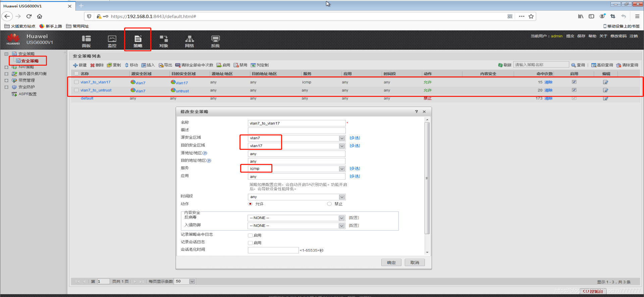The height and width of the screenshot is (297, 644).
Task: Click 复制 copy toolbar button
Action: 114,65
